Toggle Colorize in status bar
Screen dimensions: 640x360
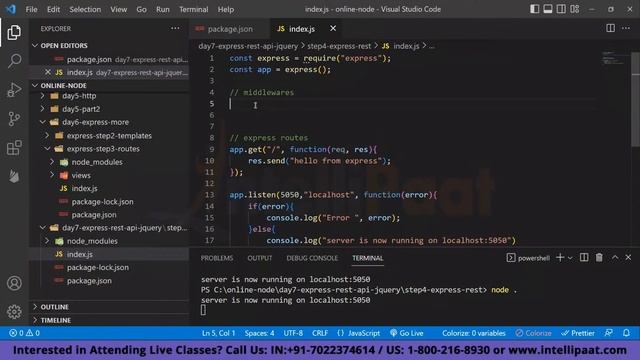click(x=533, y=333)
